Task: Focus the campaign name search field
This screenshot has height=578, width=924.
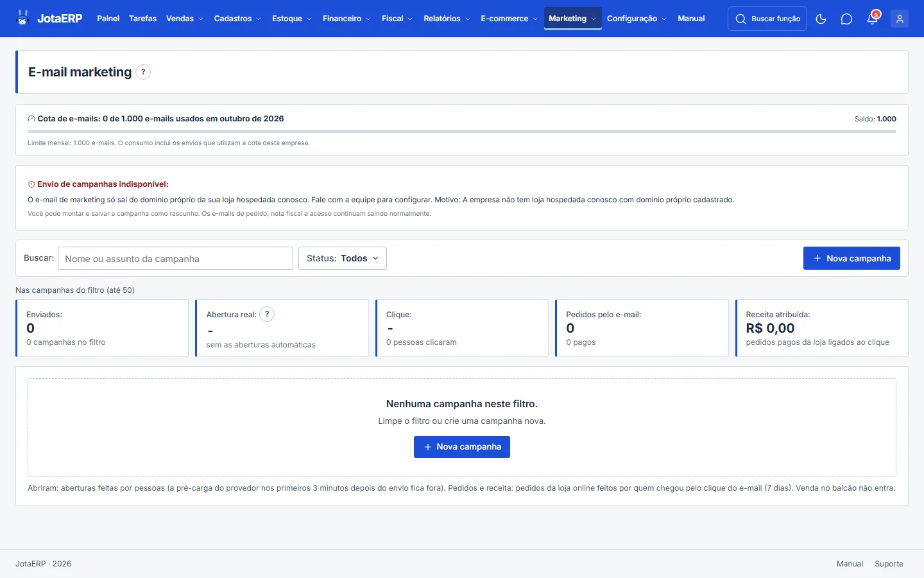Action: tap(175, 258)
